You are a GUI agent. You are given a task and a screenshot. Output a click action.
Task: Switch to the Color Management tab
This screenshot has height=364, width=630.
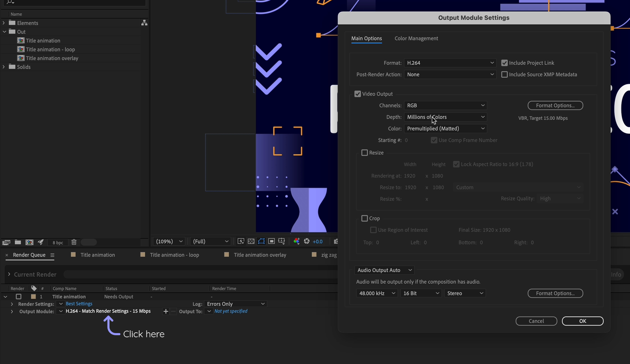click(416, 38)
